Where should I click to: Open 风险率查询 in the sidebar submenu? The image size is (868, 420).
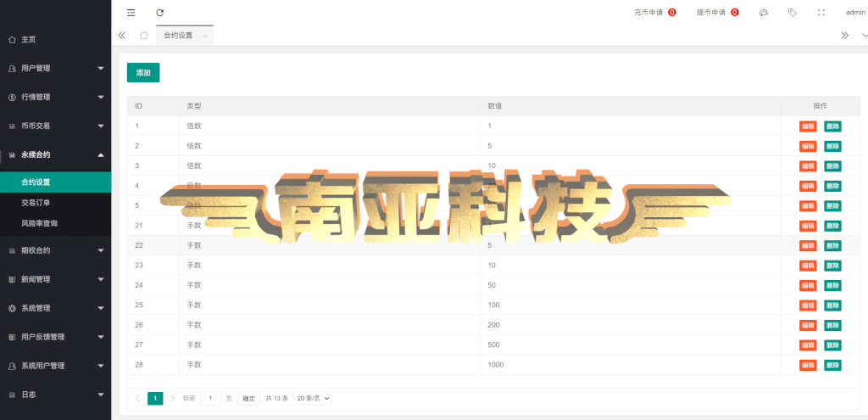[55, 223]
